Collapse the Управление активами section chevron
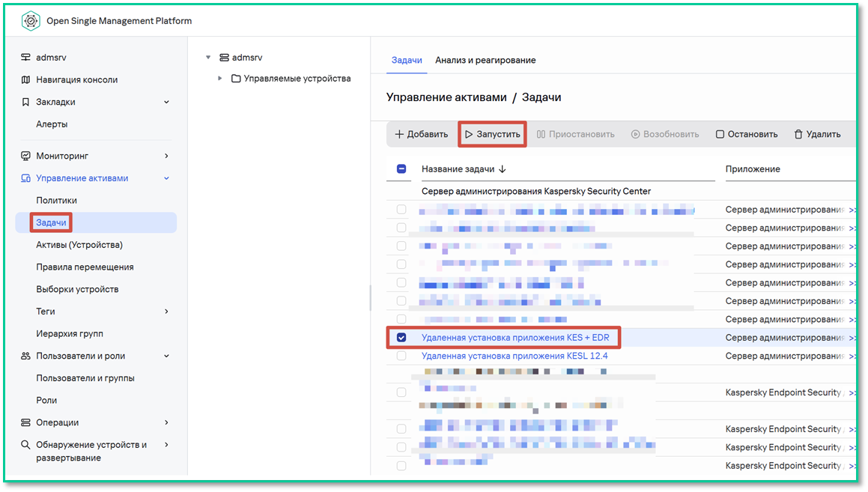868x492 pixels. click(166, 178)
